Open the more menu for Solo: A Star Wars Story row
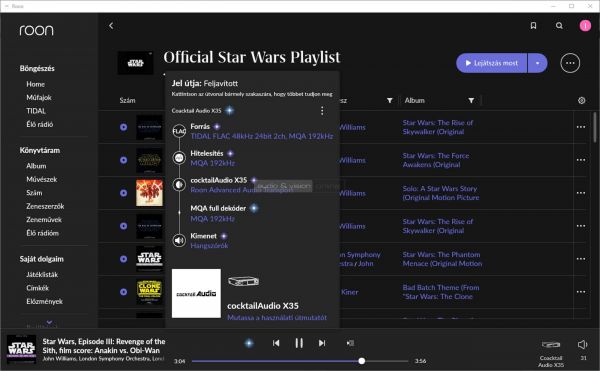600x371 pixels. [x=580, y=193]
